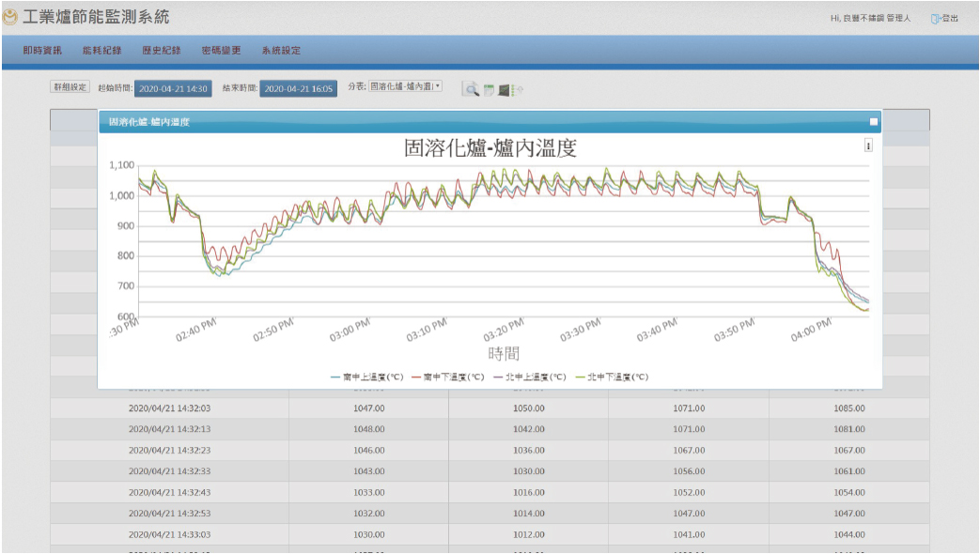Click the export arrow icon in the toolbar
The width and height of the screenshot is (980, 554).
(517, 90)
